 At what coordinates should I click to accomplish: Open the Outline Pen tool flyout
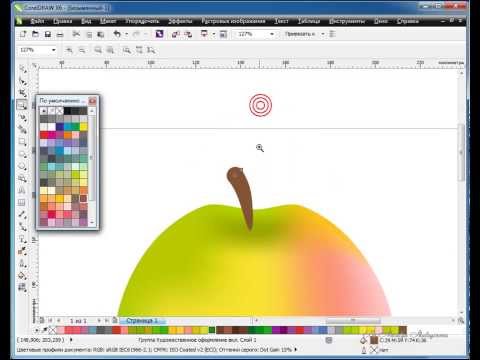coord(22,263)
